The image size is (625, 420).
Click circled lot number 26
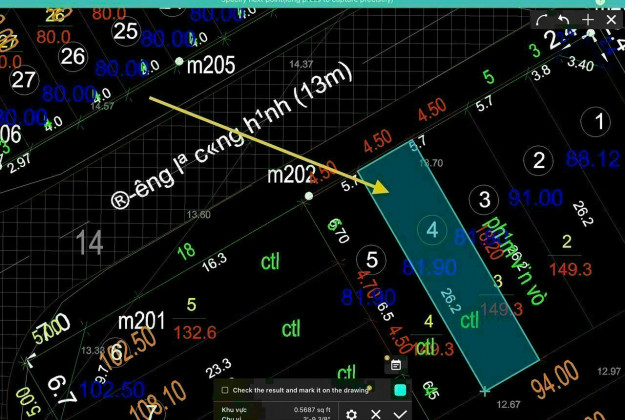pos(73,56)
